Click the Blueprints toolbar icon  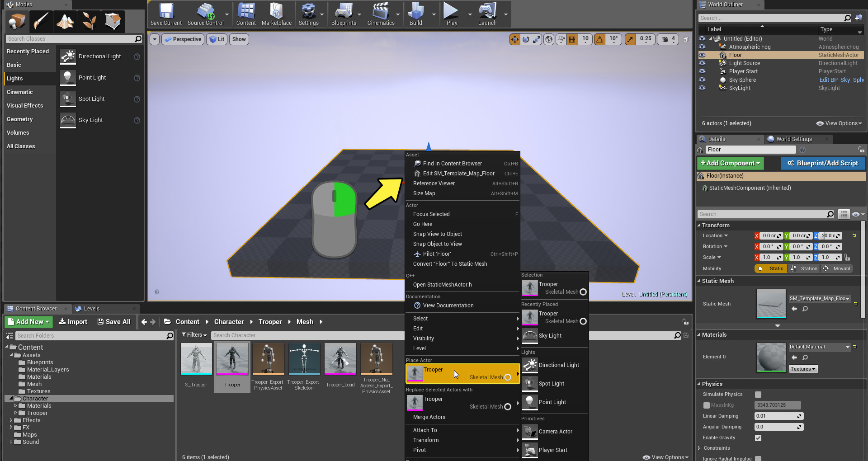click(344, 14)
